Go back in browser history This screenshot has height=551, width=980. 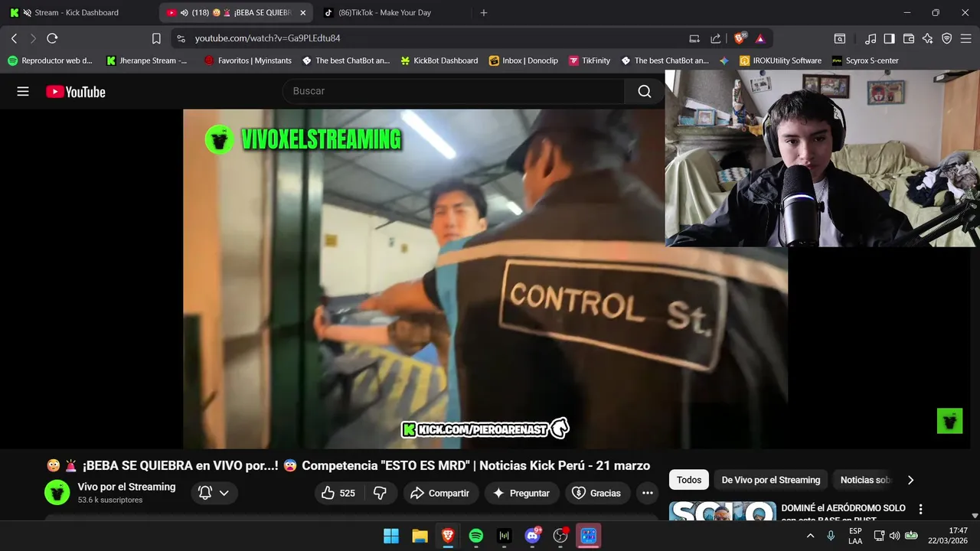(x=14, y=38)
